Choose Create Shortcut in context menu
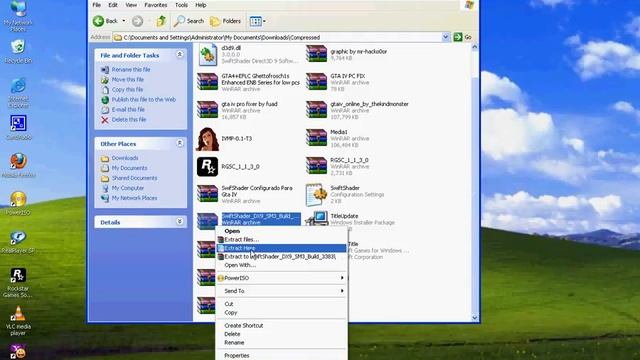The image size is (640, 360). coord(244,326)
